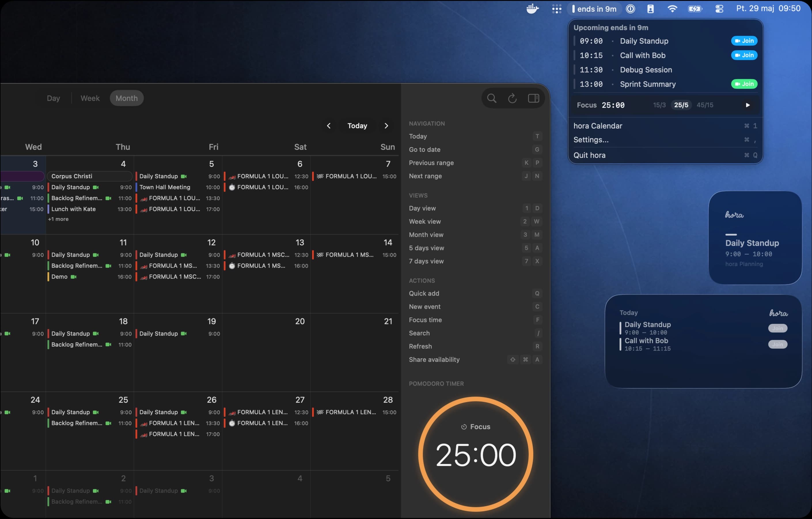Click New event action

(475, 306)
